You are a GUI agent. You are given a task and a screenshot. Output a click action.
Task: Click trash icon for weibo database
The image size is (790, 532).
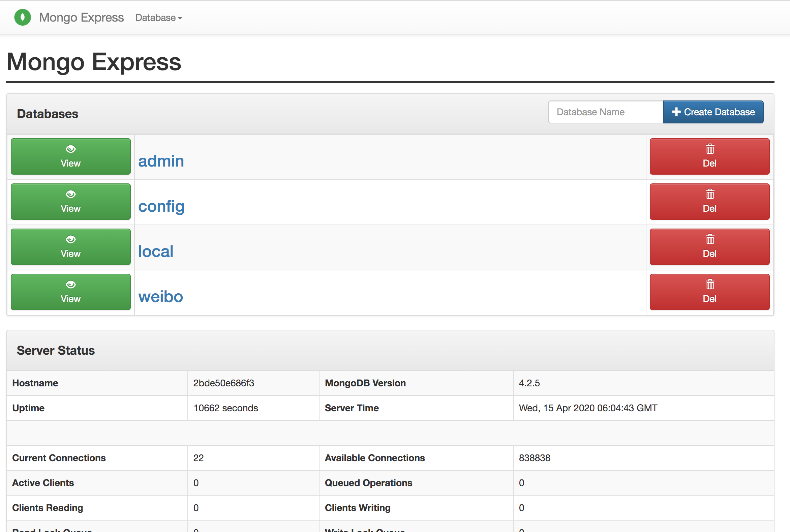(709, 284)
